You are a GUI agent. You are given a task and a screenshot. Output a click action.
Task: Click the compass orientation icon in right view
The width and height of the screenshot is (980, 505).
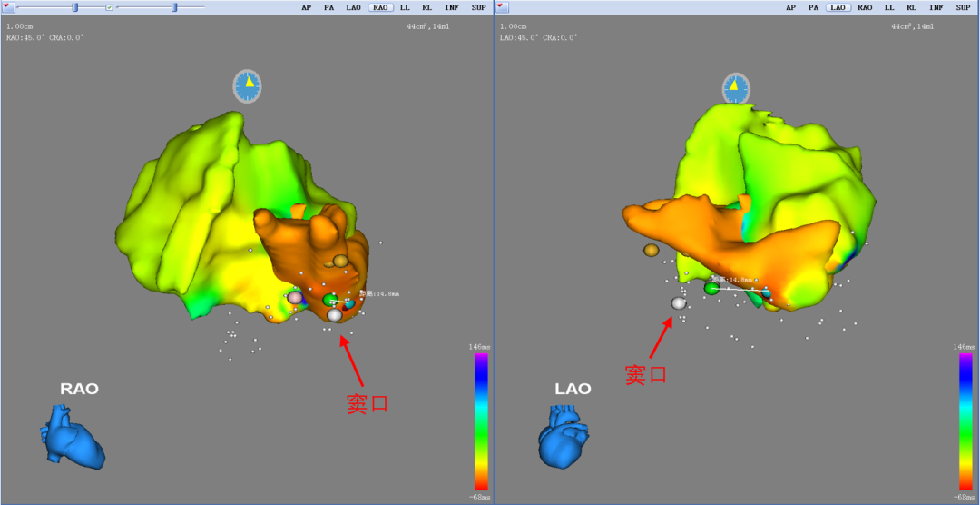(x=736, y=89)
